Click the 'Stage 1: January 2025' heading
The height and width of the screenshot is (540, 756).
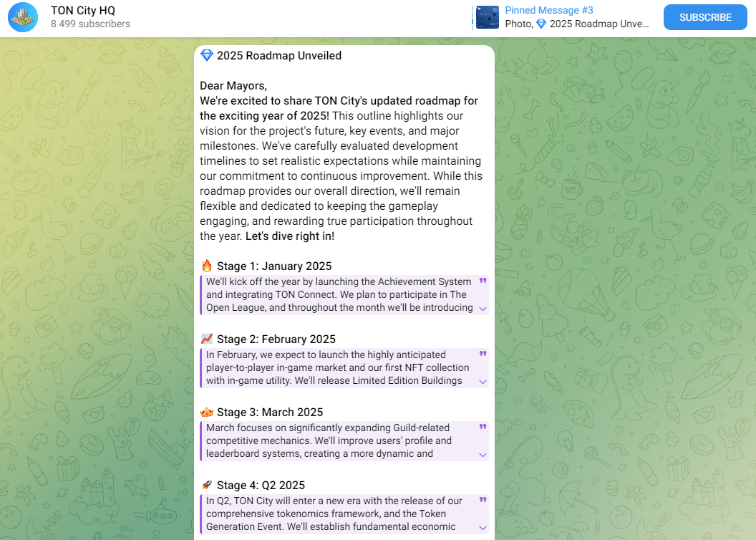(274, 266)
